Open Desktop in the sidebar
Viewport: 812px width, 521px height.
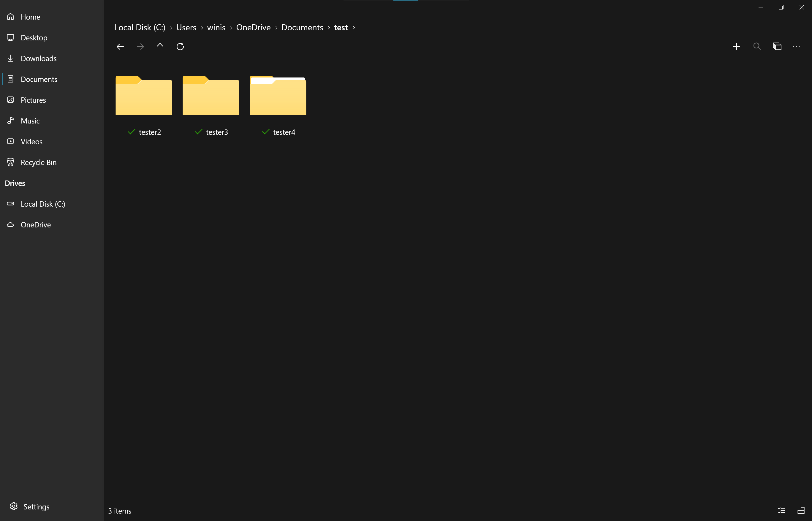click(x=52, y=37)
